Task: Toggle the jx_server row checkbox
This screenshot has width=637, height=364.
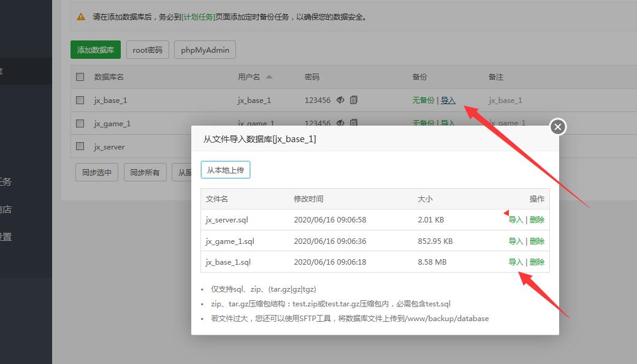Action: [x=80, y=146]
